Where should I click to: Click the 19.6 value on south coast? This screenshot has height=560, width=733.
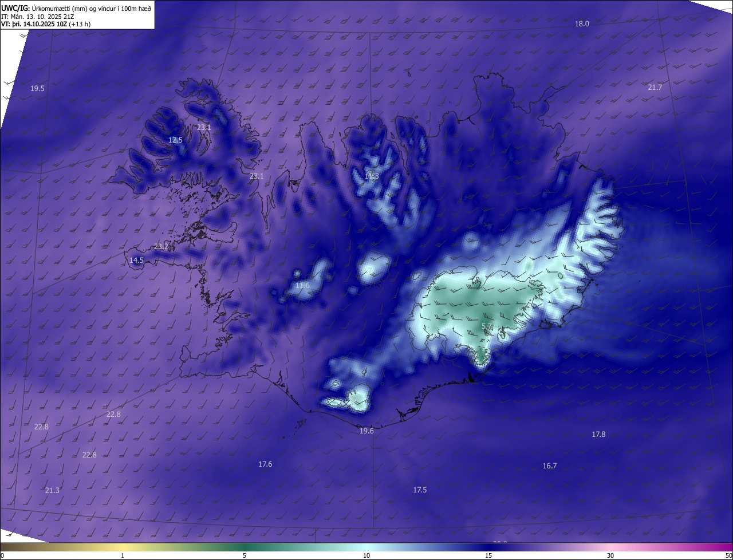[366, 431]
